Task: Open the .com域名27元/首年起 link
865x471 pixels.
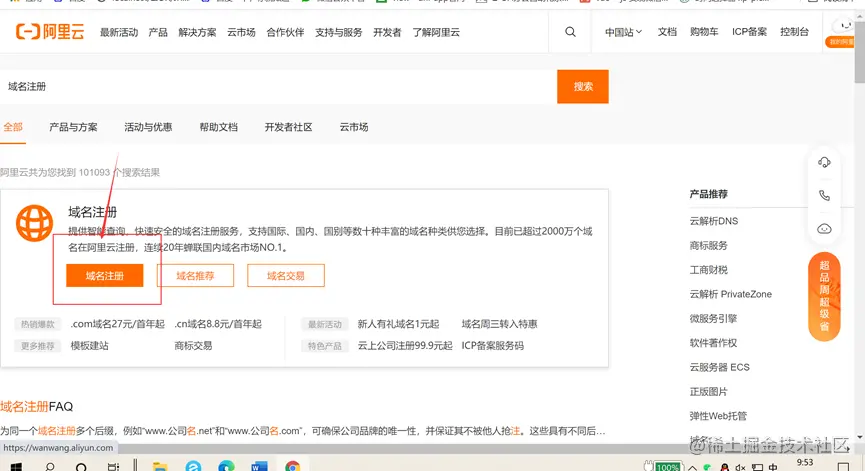Action: coord(118,324)
